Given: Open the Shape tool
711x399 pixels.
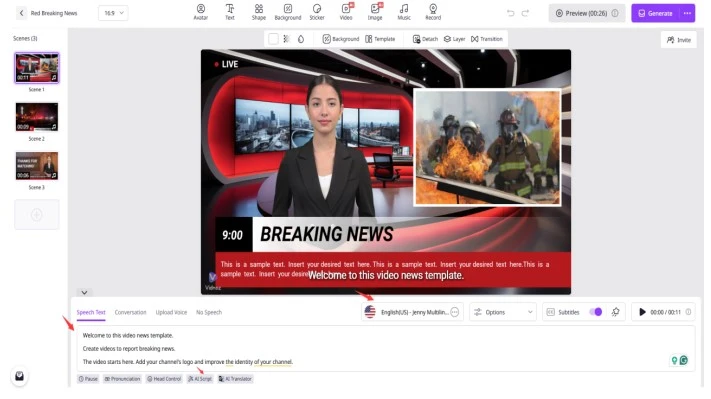Looking at the screenshot, I should [258, 12].
